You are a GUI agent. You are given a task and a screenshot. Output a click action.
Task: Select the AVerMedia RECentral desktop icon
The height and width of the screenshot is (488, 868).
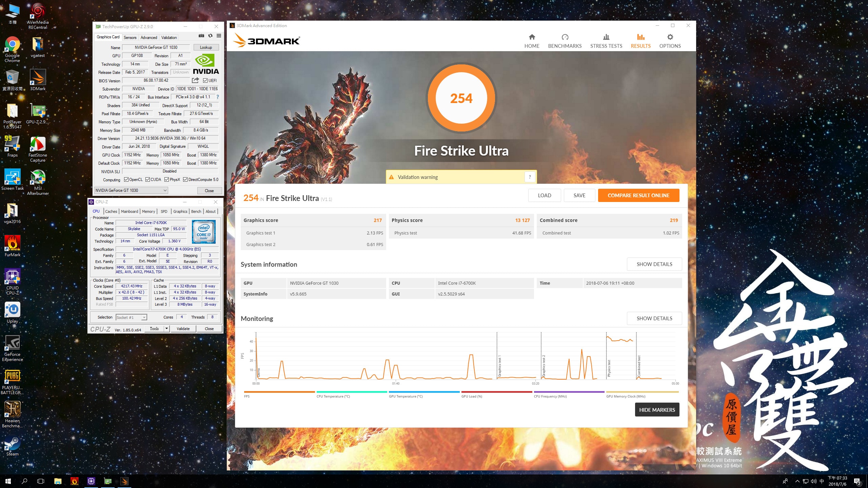pyautogui.click(x=38, y=16)
